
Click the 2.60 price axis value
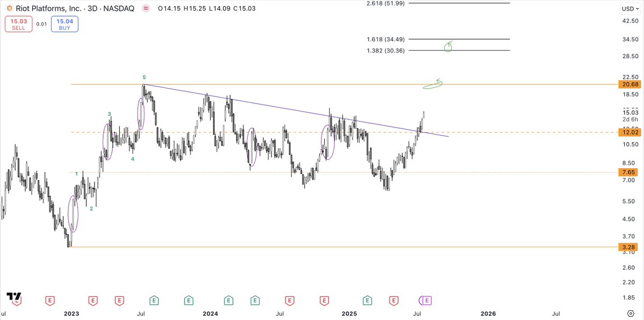[x=628, y=267]
